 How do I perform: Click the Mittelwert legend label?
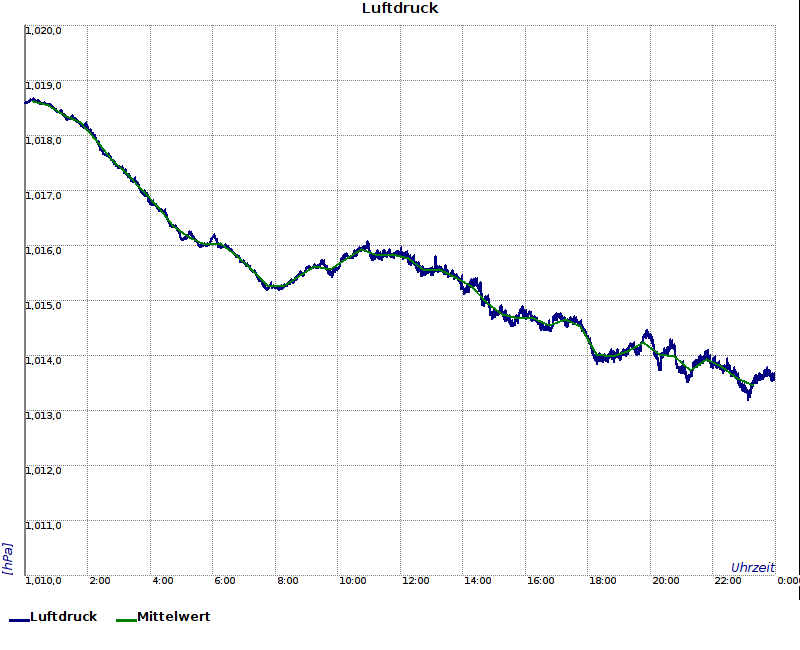tap(173, 616)
